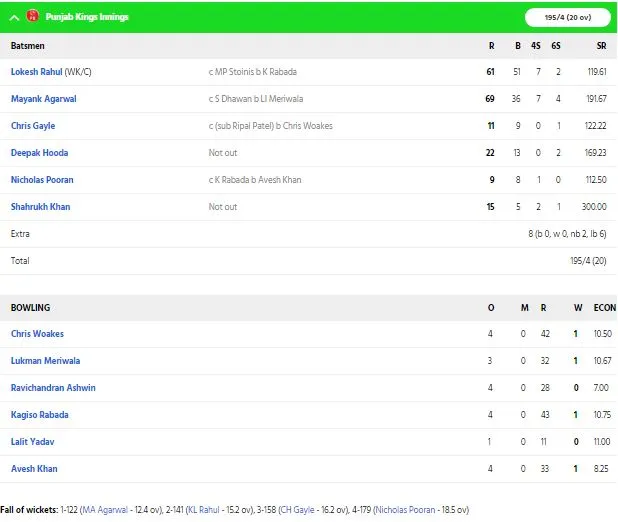The width and height of the screenshot is (618, 522).
Task: Collapse the Punjab Kings Innings section chevron
Action: 14,17
